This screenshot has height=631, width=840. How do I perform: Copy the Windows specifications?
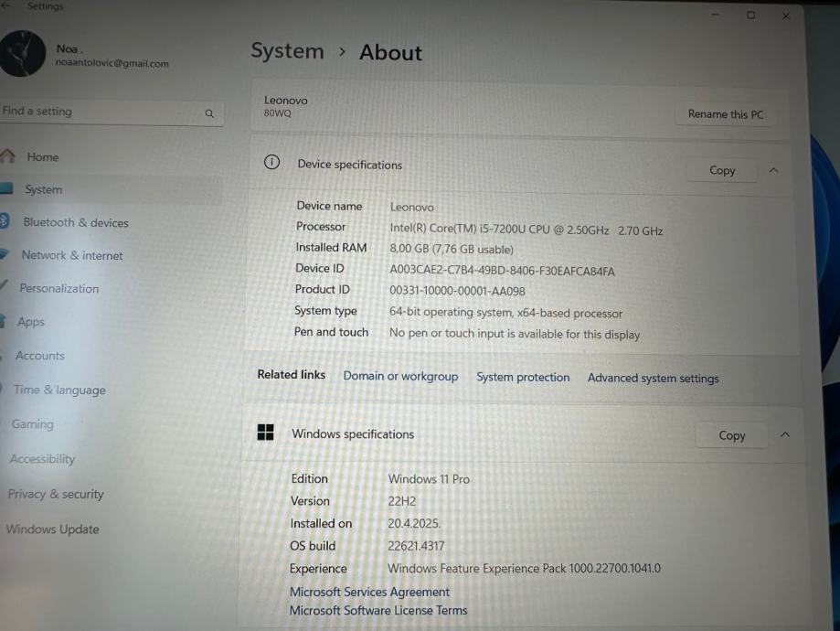pyautogui.click(x=731, y=435)
